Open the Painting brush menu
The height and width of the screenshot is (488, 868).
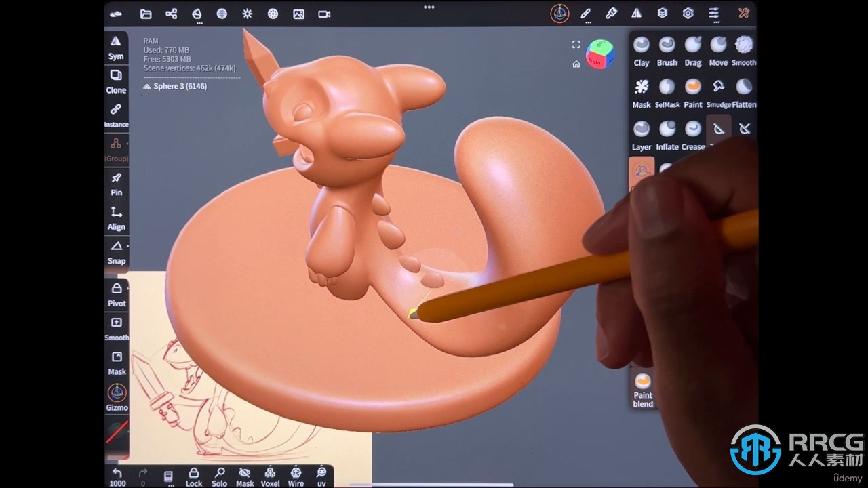pyautogui.click(x=611, y=14)
